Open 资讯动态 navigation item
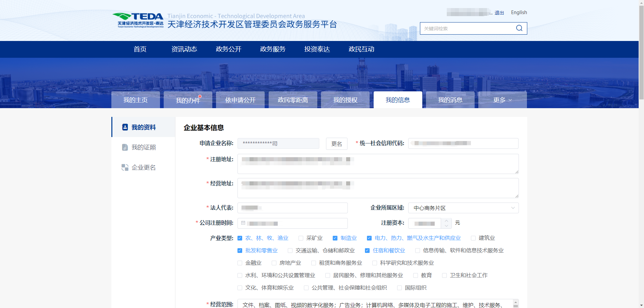Viewport: 644px width, 308px height. tap(184, 49)
